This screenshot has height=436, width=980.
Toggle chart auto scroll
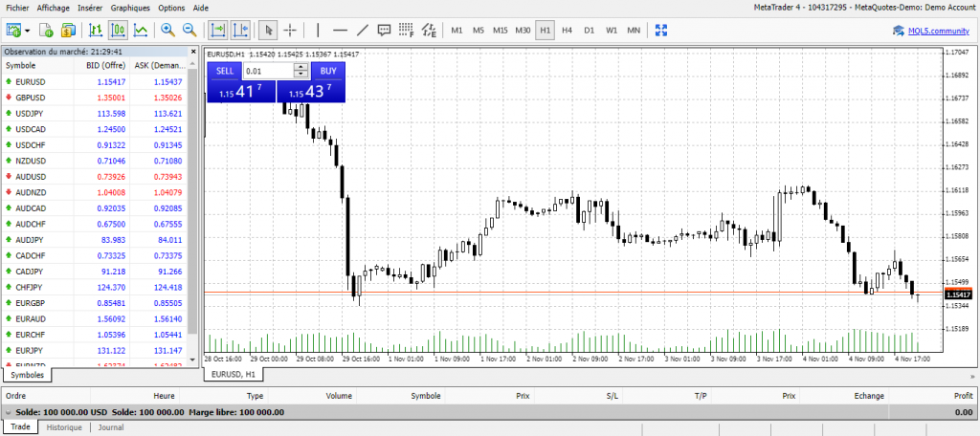[x=218, y=30]
